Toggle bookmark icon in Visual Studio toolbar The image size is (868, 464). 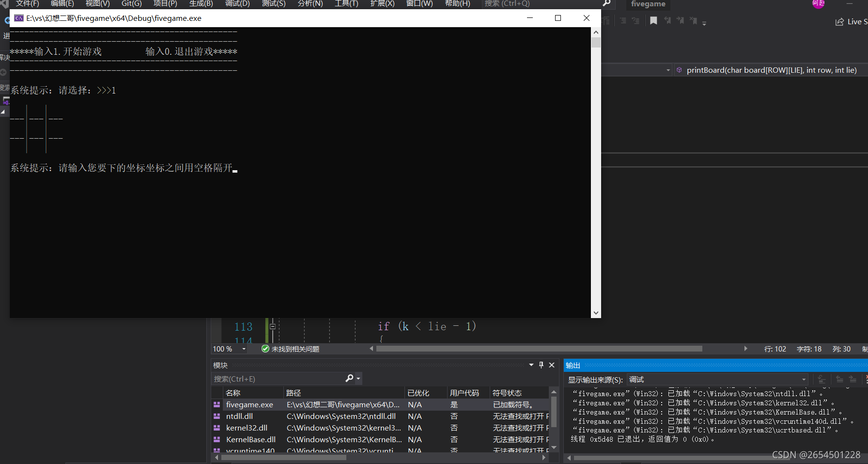pos(653,21)
